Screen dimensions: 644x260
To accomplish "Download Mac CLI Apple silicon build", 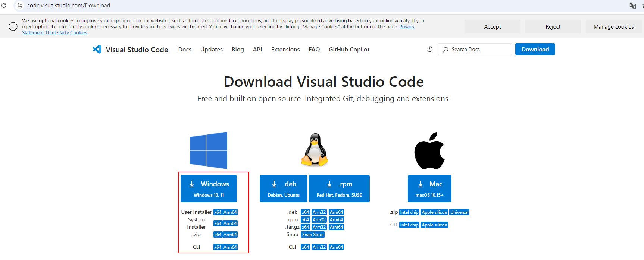I will (434, 225).
